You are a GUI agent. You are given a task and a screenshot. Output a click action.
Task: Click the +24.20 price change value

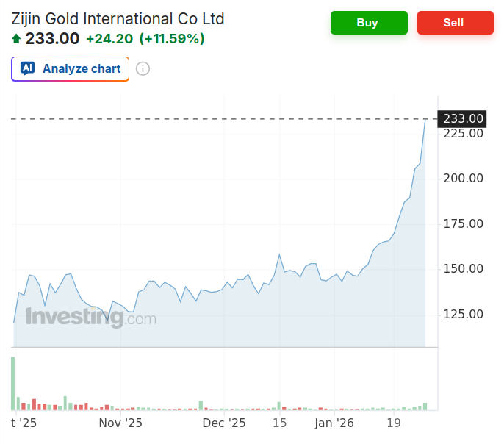coord(109,39)
